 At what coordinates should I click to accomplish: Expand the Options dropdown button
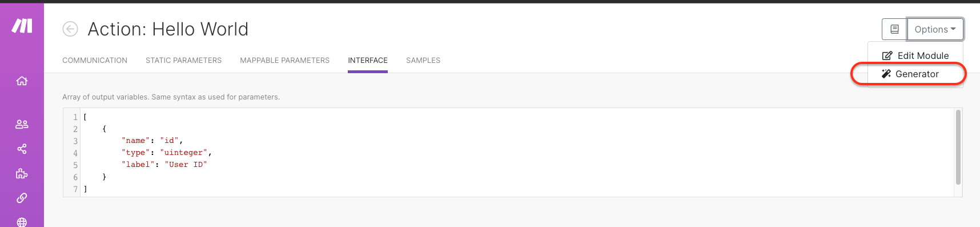click(935, 29)
